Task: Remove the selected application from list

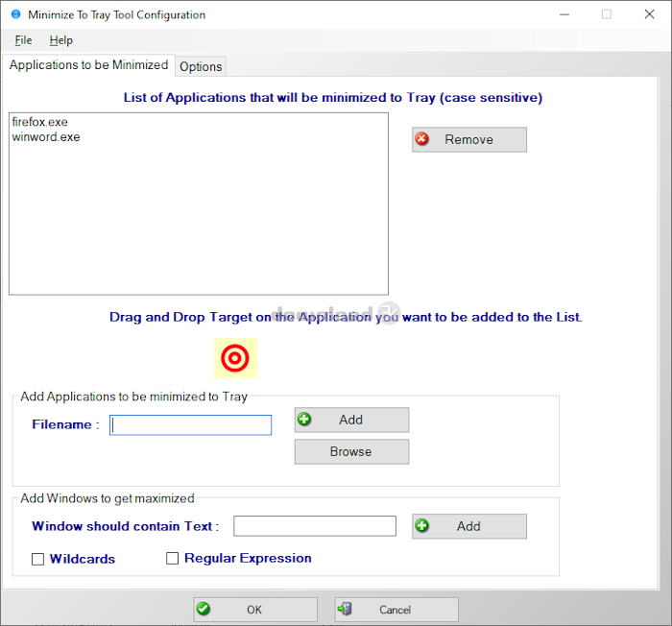Action: [469, 139]
